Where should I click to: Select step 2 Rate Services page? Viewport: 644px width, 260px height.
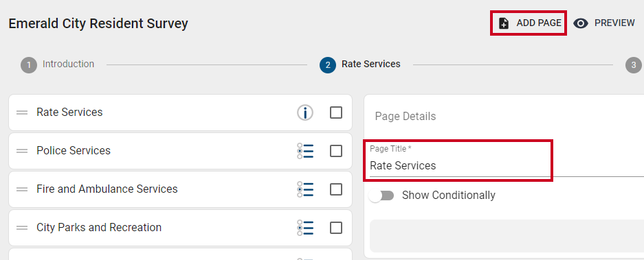(x=359, y=64)
